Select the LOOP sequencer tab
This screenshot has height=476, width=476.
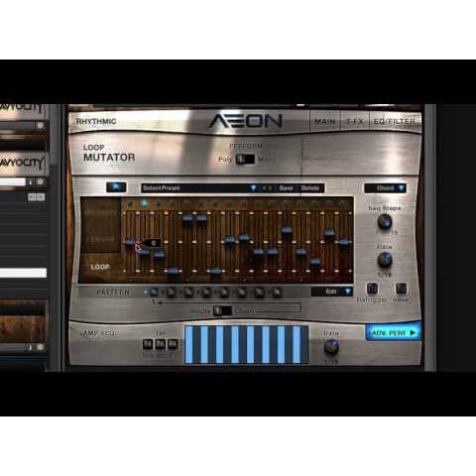[100, 267]
